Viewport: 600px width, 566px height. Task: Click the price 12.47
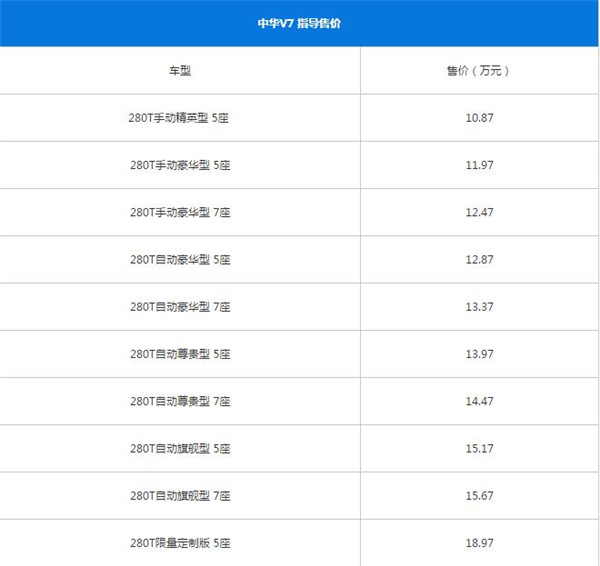click(479, 212)
